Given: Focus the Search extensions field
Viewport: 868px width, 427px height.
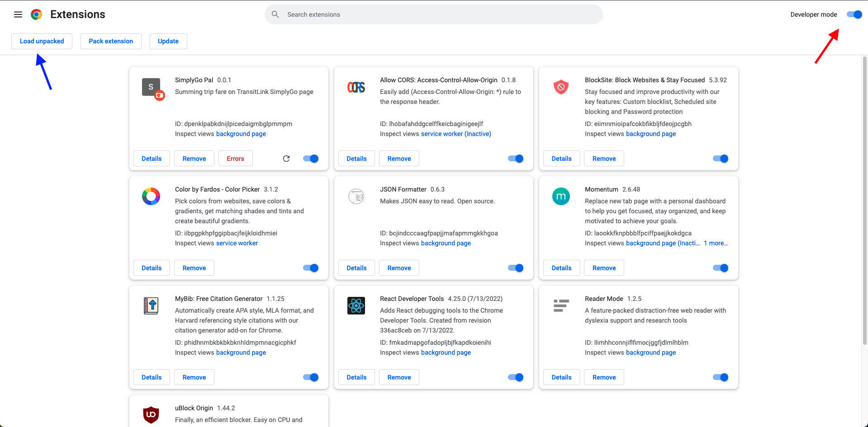Looking at the screenshot, I should (433, 14).
